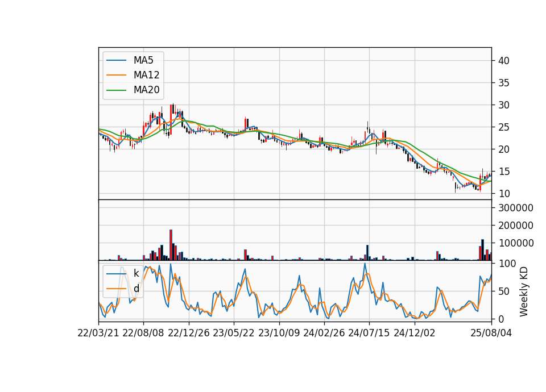Click KD axis tick label 50
The width and height of the screenshot is (546, 392).
tap(503, 291)
